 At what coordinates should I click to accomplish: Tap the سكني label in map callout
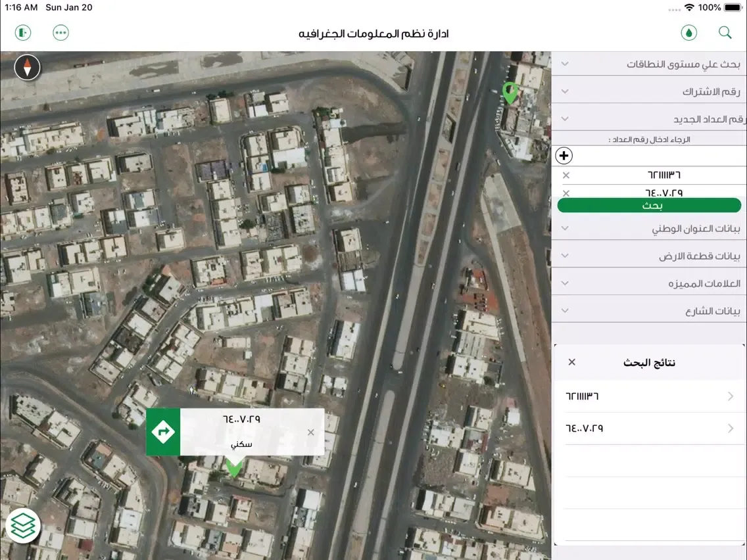(241, 444)
